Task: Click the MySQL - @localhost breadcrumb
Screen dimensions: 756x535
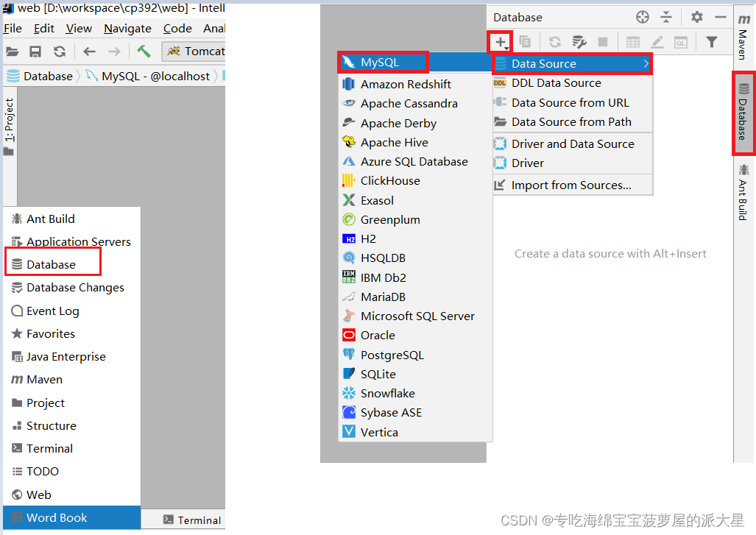Action: (149, 76)
